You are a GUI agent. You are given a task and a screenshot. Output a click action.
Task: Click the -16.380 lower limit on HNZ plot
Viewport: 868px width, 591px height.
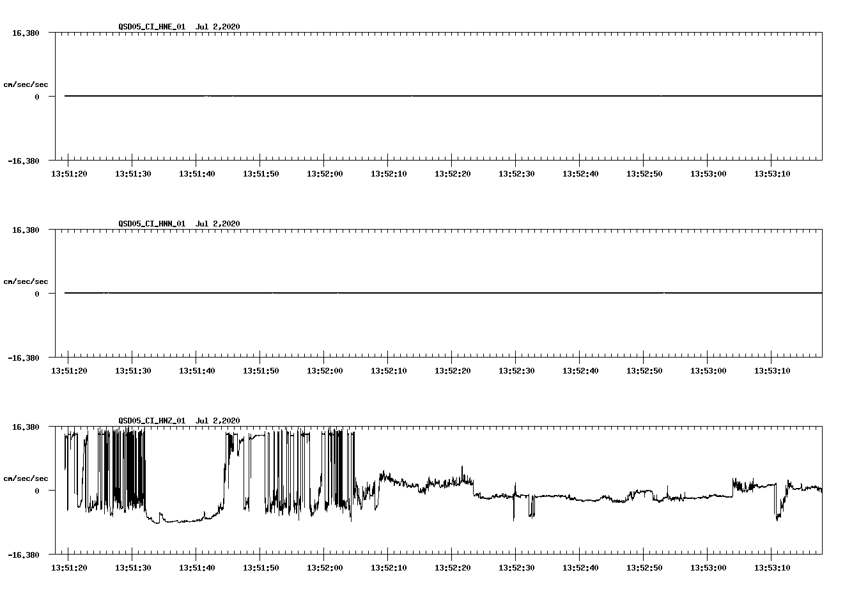click(x=24, y=555)
